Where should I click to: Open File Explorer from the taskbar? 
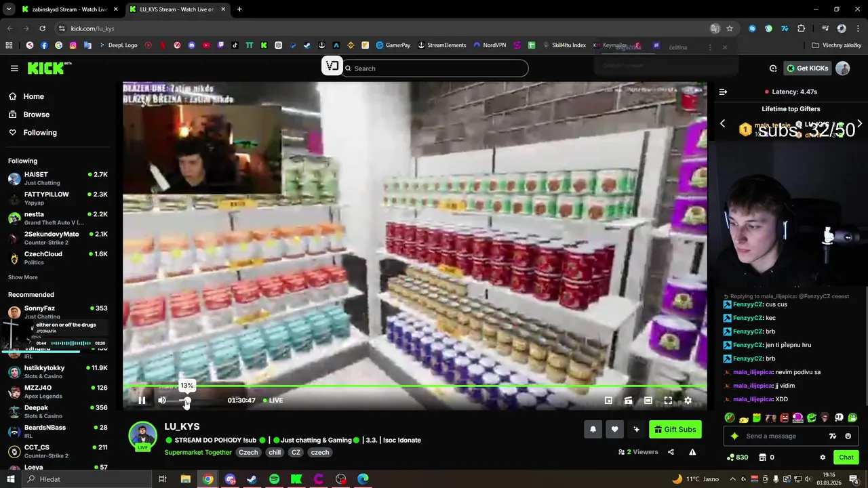[185, 479]
